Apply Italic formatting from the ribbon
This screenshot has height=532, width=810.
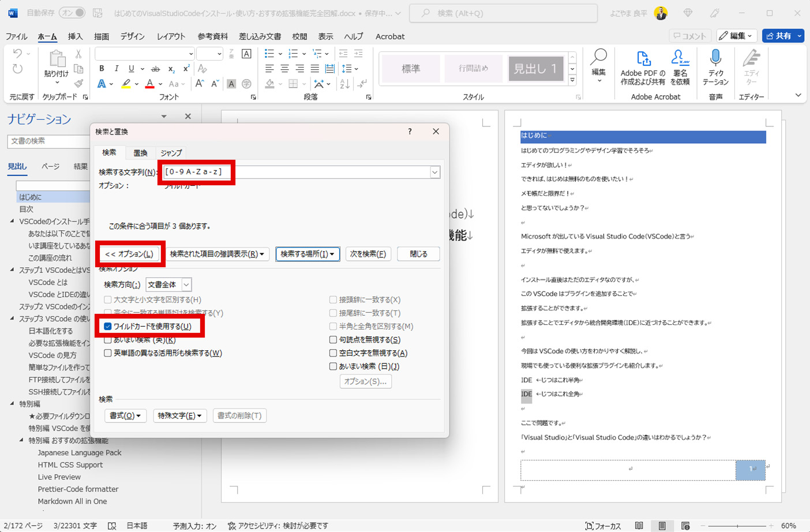pos(117,69)
